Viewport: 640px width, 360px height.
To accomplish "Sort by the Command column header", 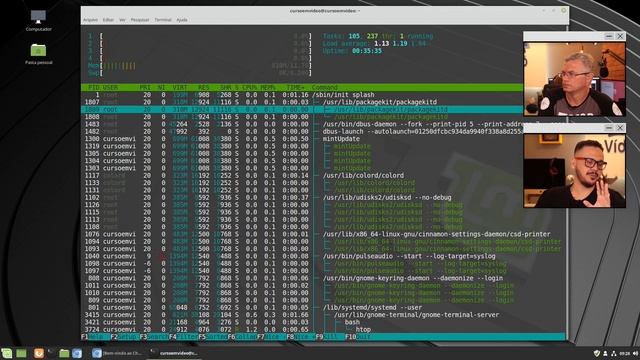I will (x=325, y=87).
